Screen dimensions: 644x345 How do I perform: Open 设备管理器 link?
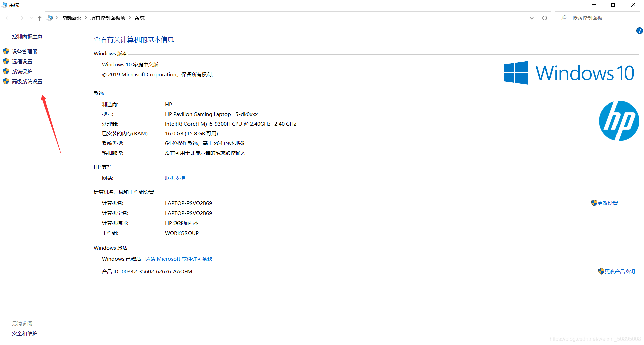(x=24, y=51)
